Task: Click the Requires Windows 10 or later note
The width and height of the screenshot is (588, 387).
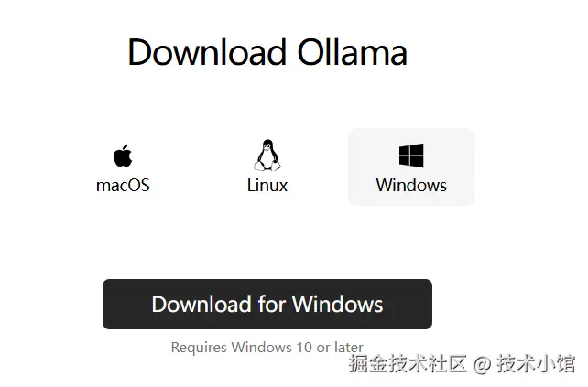Action: [x=267, y=348]
